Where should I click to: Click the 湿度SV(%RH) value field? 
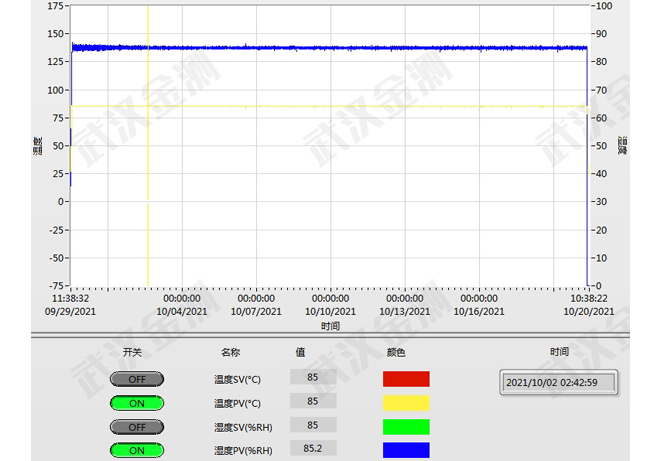[313, 425]
